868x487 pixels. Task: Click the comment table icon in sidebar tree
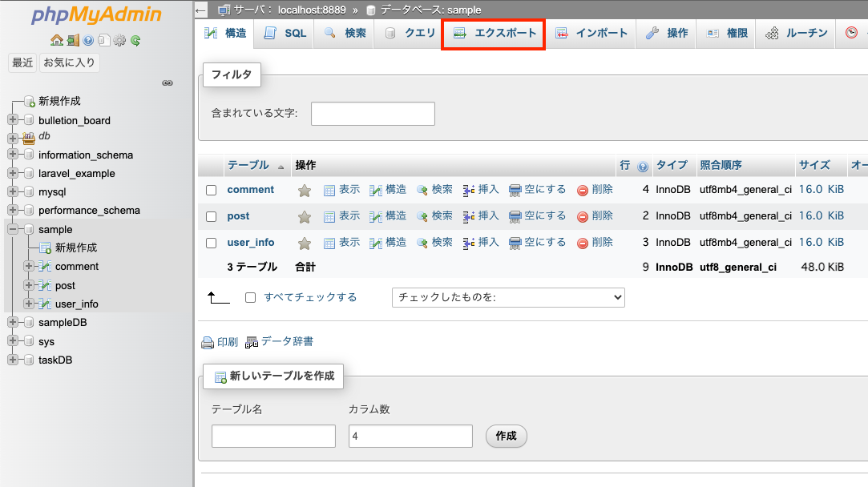pyautogui.click(x=46, y=266)
